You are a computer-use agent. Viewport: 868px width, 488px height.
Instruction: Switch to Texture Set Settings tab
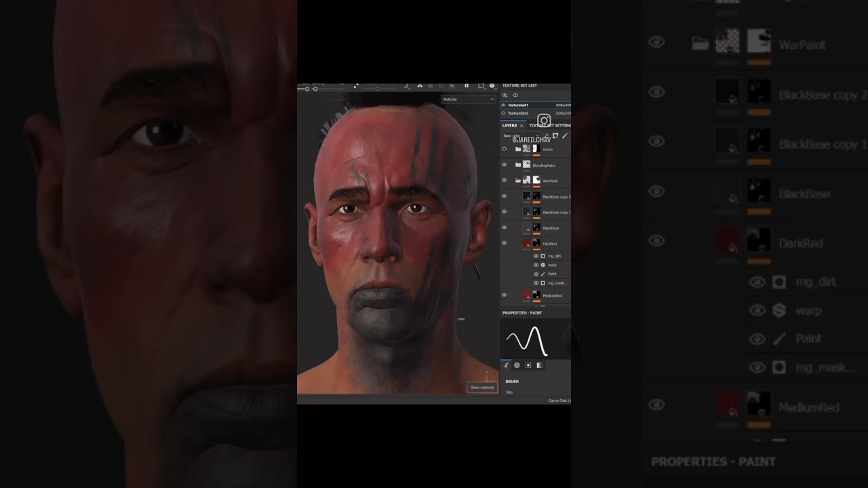[x=550, y=125]
